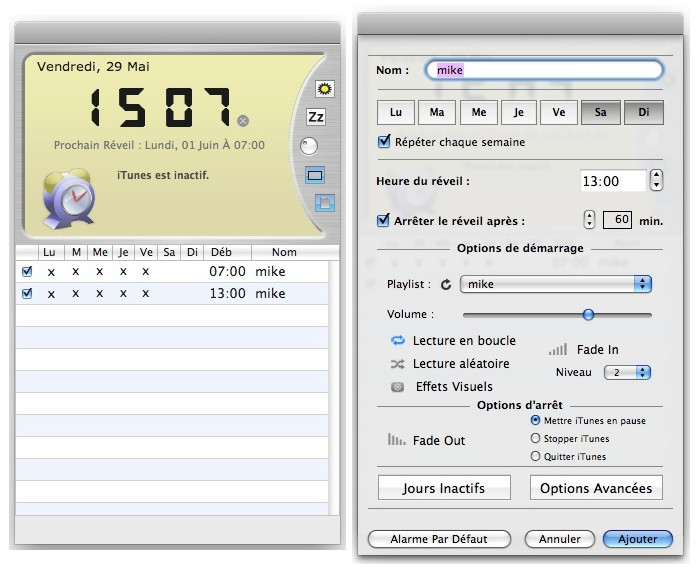Click the purple alarm clock icon

(69, 199)
